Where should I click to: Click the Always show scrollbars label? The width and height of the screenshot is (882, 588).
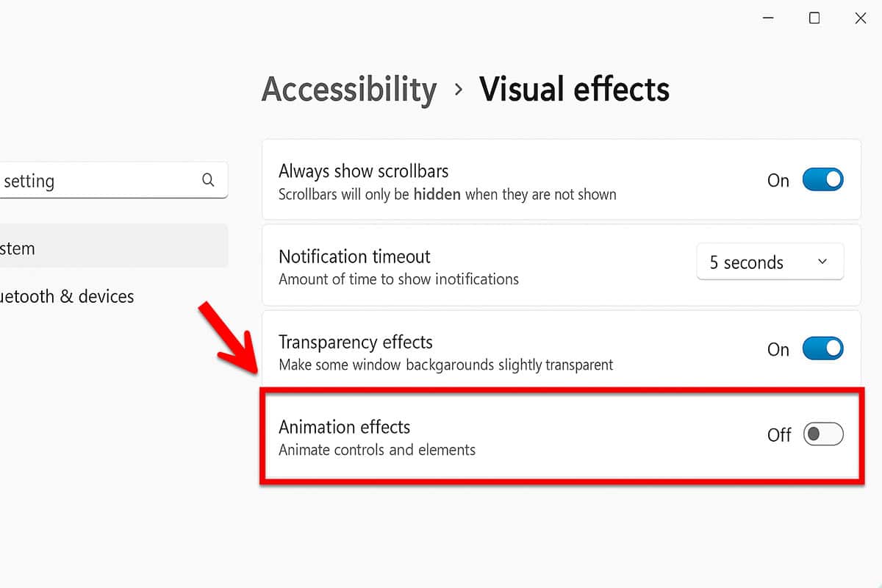pyautogui.click(x=363, y=171)
